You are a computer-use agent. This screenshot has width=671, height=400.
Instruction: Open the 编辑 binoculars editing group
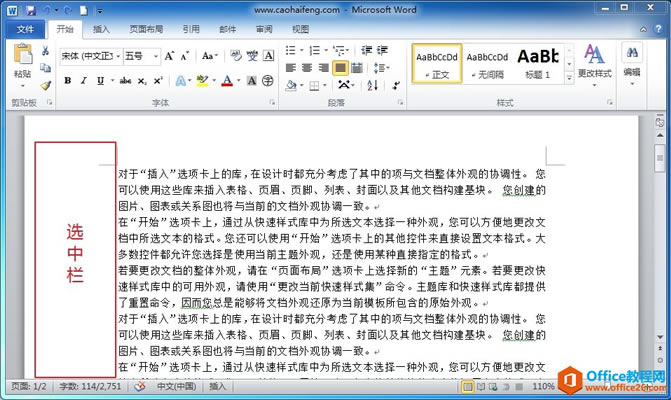tap(632, 64)
